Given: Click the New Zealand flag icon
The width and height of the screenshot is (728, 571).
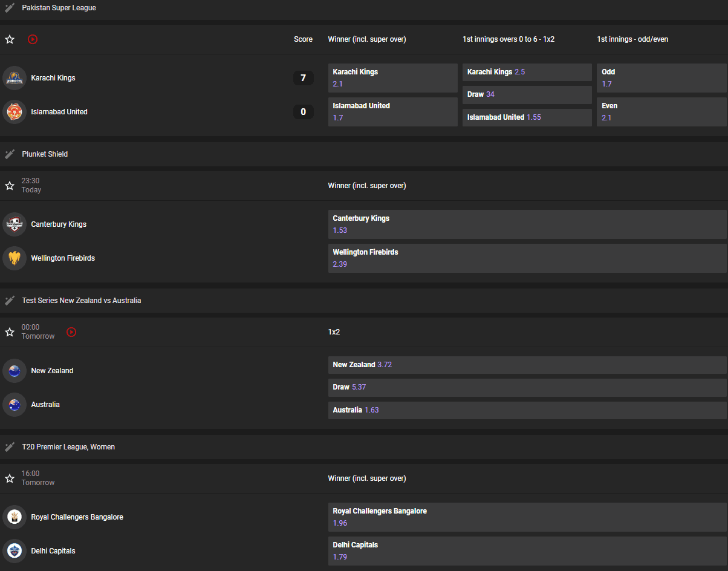Looking at the screenshot, I should [15, 371].
